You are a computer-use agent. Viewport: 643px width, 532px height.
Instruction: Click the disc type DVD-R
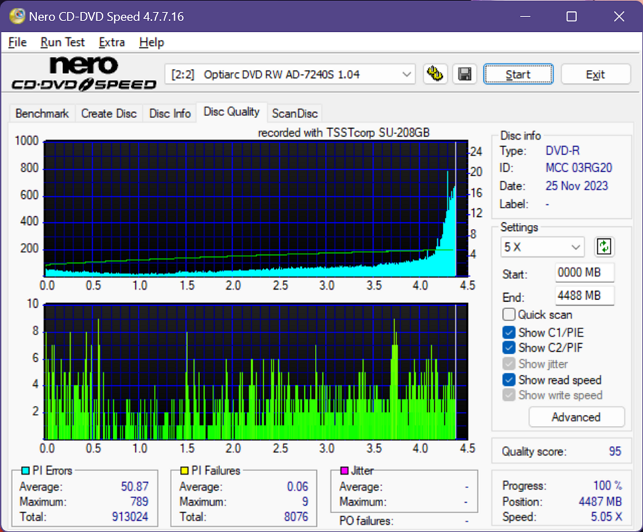pos(563,151)
